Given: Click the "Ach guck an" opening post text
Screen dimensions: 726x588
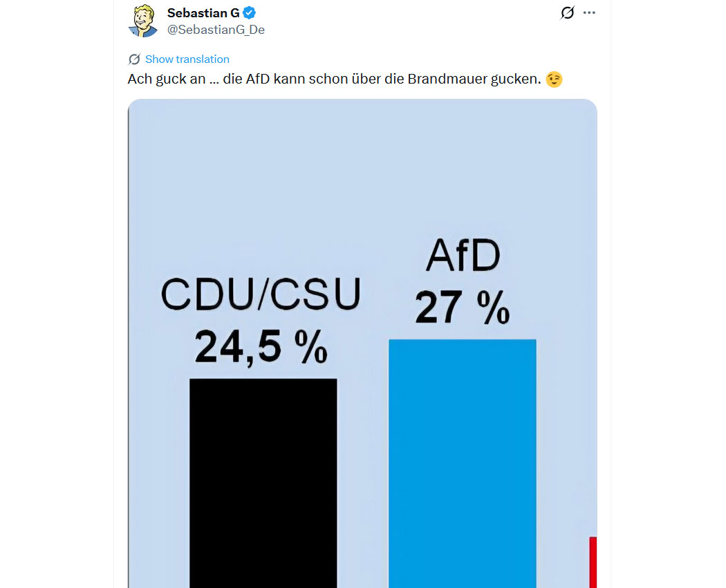Looking at the screenshot, I should 166,79.
